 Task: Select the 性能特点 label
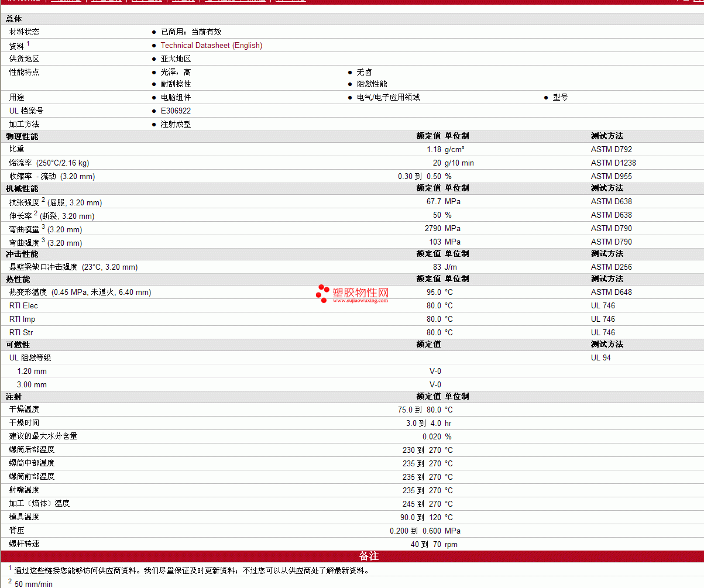(x=25, y=73)
